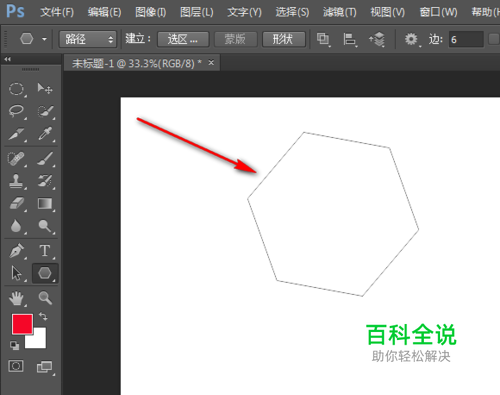Open the polygon options gear menu
500x395 pixels.
[411, 39]
